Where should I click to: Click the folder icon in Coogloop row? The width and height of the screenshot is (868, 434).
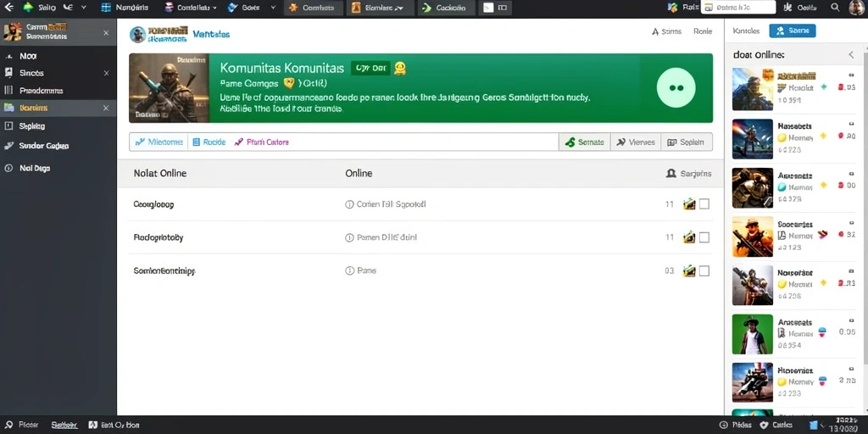[689, 204]
